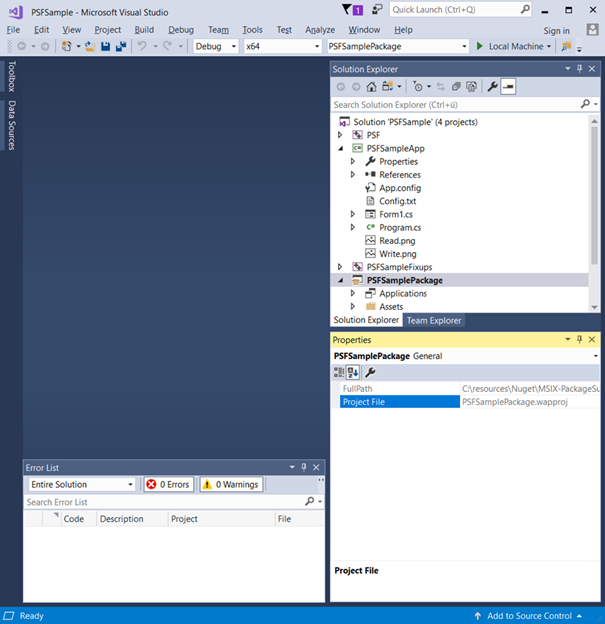Click the Pending Changes Filter clock icon
The width and height of the screenshot is (605, 624).
click(418, 86)
